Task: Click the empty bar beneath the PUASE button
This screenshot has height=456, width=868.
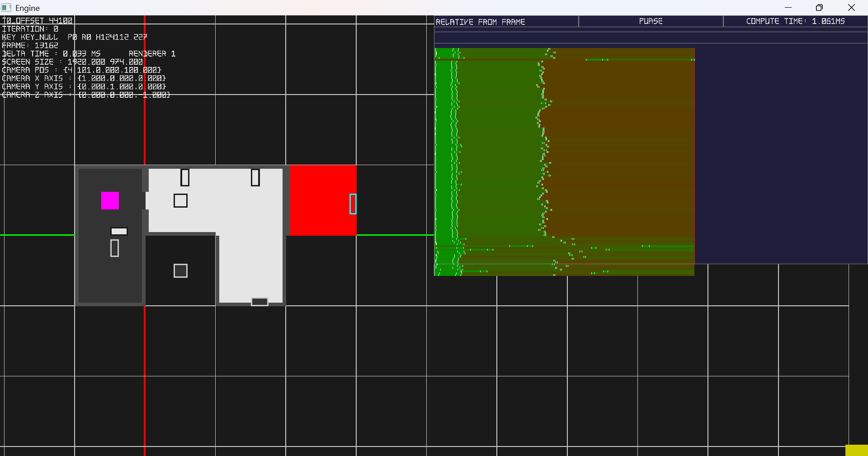Action: click(651, 38)
